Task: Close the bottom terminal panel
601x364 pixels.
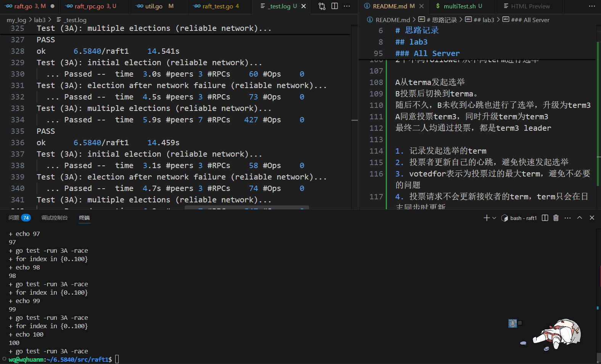Action: click(x=592, y=218)
